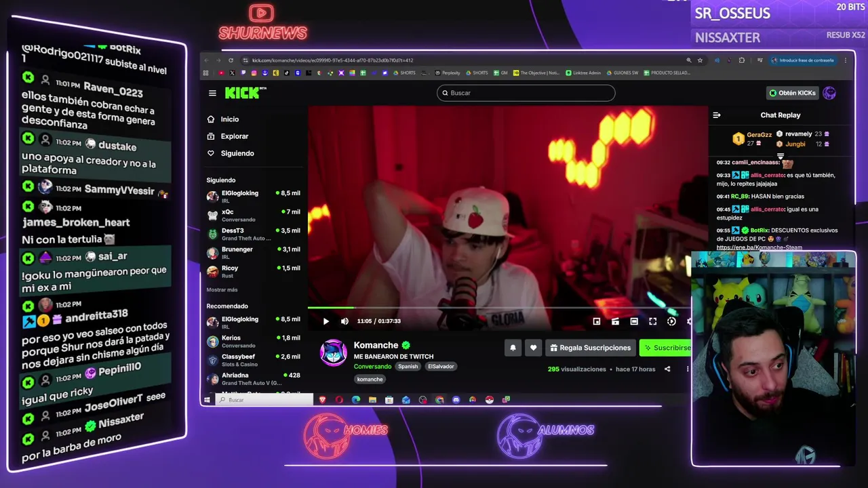Open Chrome from the taskbar
The image size is (868, 488).
pos(439,400)
